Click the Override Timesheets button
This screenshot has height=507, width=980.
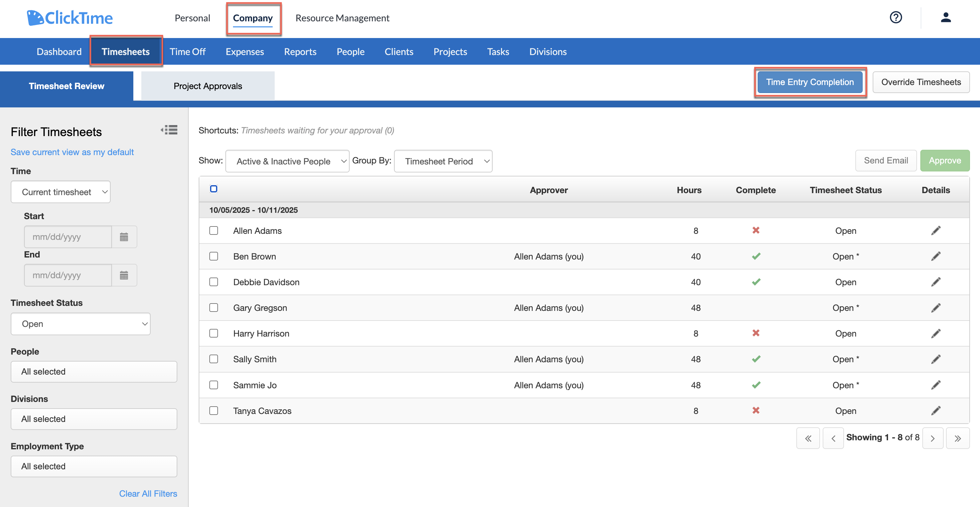point(921,82)
